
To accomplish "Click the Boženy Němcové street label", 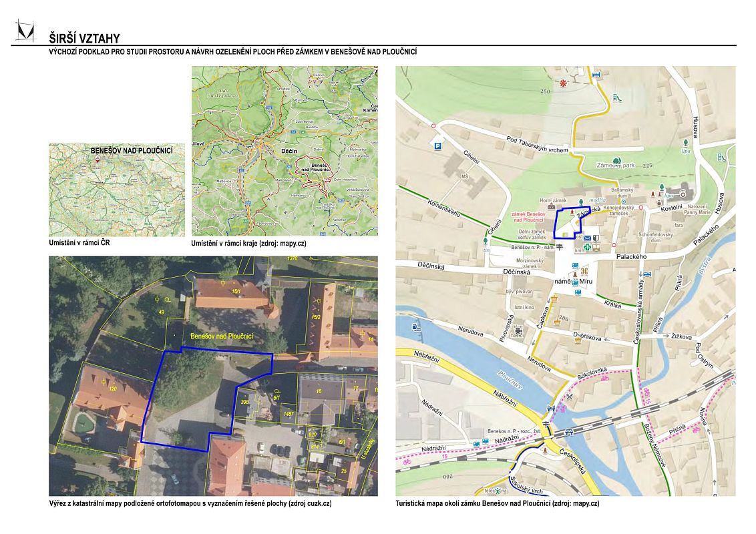I will [x=655, y=446].
